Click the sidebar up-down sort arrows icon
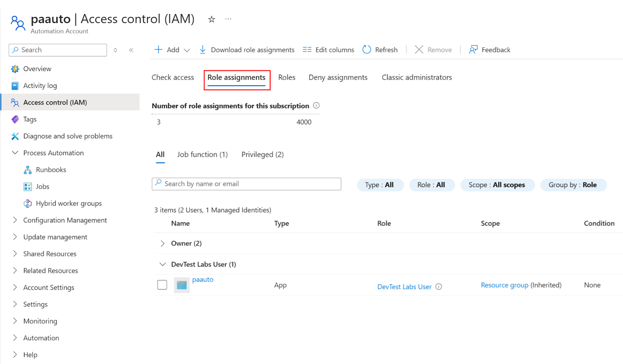This screenshot has width=623, height=364. coord(115,50)
